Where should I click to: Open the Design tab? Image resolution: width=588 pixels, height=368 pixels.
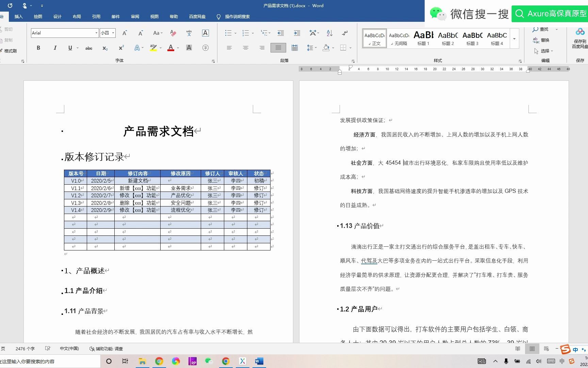tap(57, 16)
